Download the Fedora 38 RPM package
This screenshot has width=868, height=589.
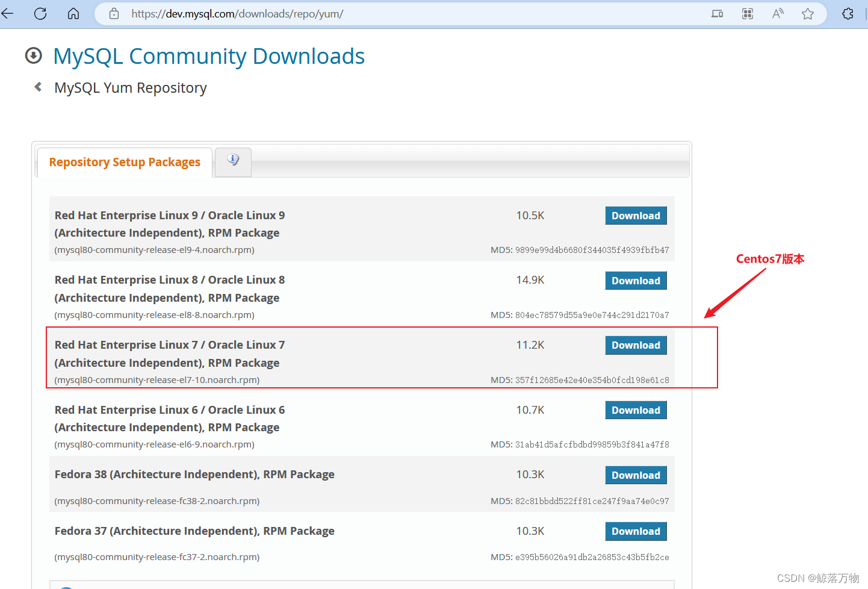(x=636, y=475)
